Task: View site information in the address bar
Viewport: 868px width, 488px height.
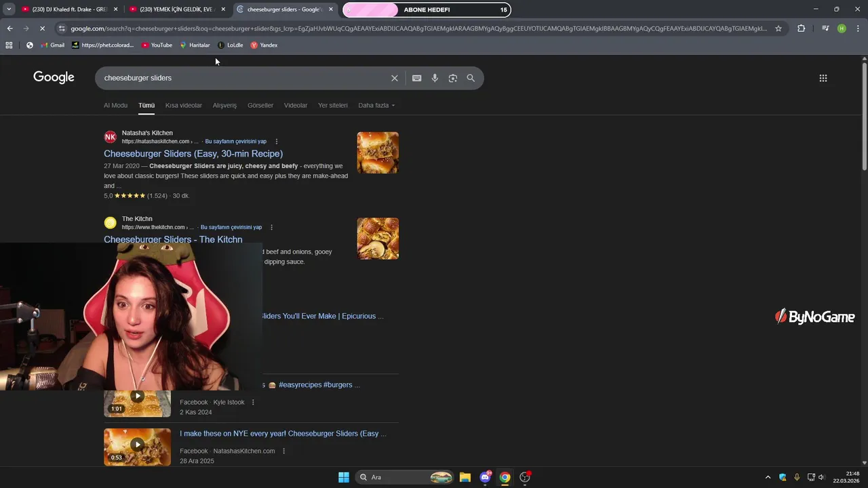Action: [62, 28]
